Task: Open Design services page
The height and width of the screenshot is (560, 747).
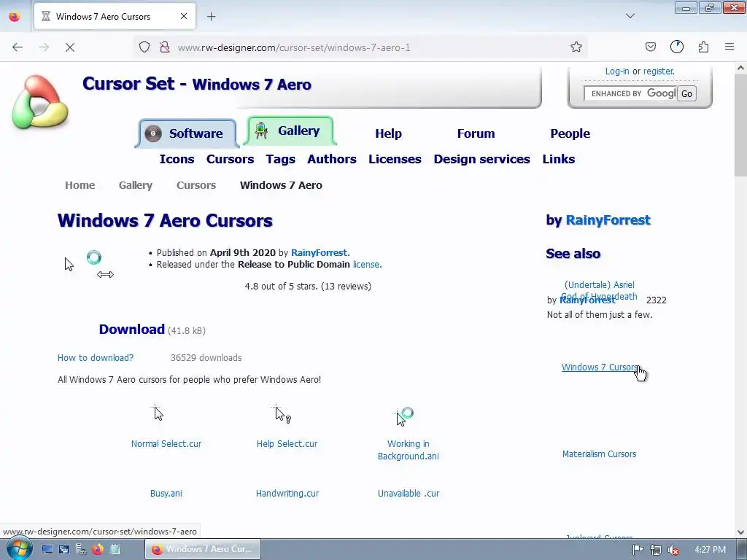Action: 481,159
